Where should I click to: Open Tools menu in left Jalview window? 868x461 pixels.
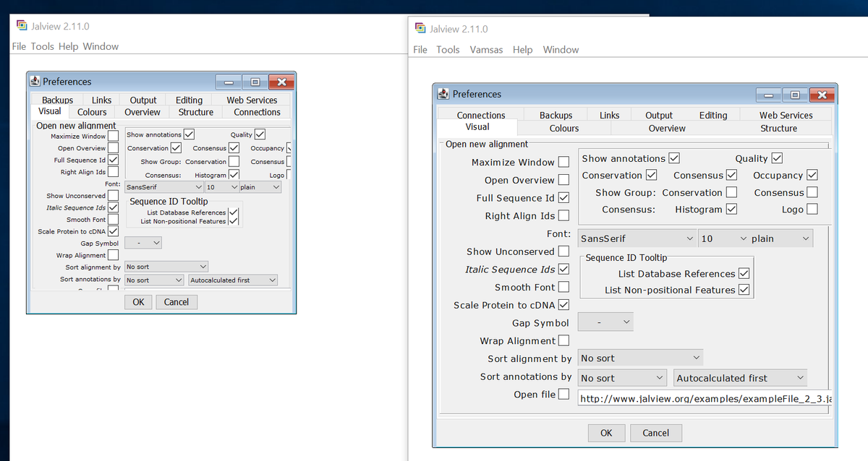(42, 46)
